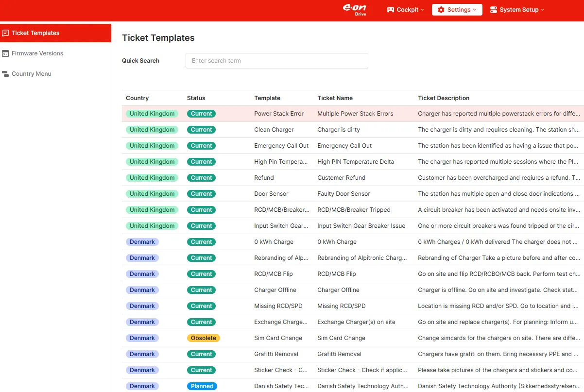The image size is (584, 392).
Task: Click description starting 'Customer has been overcharged'
Action: tap(499, 178)
